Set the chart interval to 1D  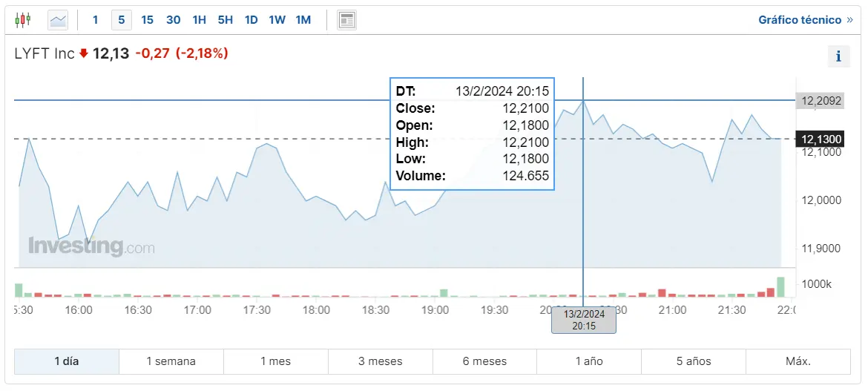tap(251, 20)
